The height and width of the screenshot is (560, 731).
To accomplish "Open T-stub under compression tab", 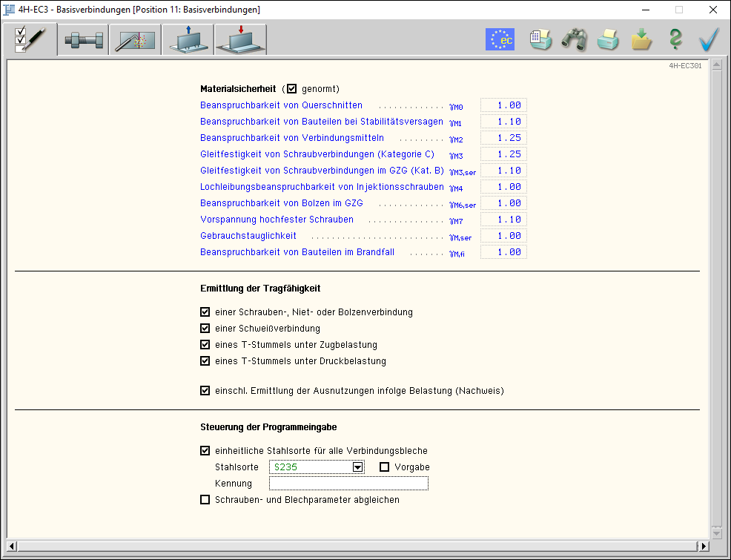I will pyautogui.click(x=240, y=41).
